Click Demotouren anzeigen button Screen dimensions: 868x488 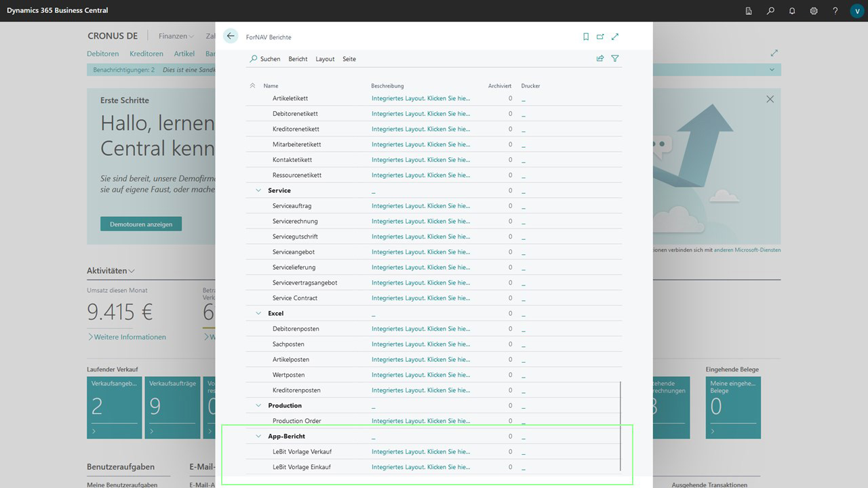141,224
